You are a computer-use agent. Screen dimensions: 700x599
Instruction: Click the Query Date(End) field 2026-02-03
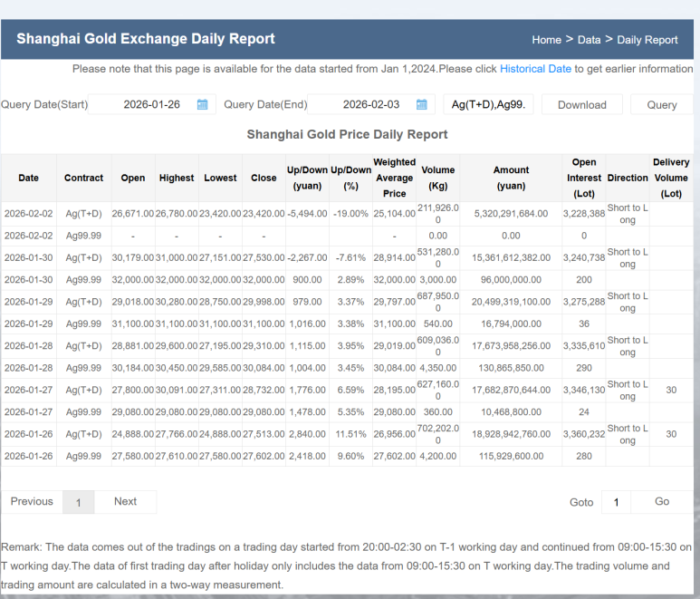pyautogui.click(x=371, y=104)
